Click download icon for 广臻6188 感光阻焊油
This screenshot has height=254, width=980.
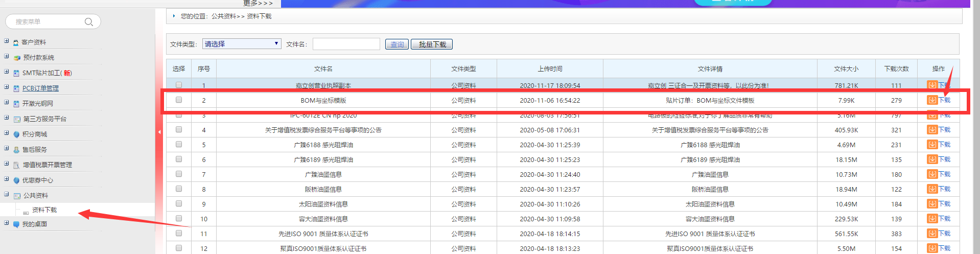[x=932, y=145]
